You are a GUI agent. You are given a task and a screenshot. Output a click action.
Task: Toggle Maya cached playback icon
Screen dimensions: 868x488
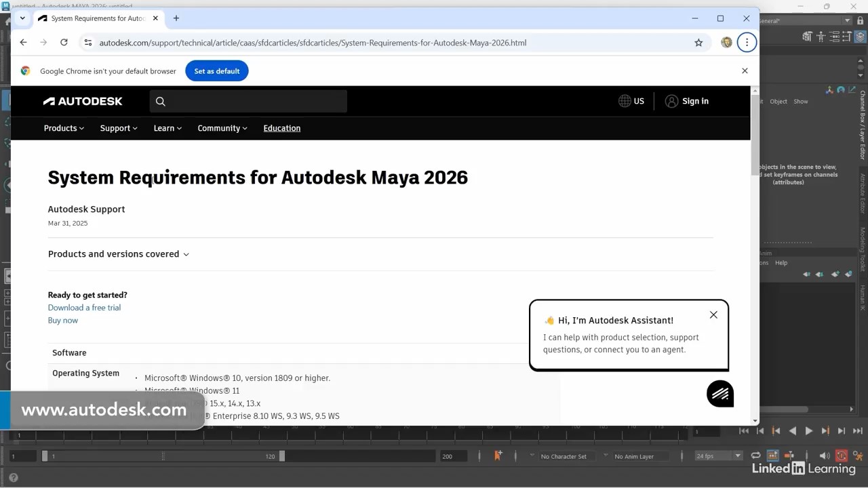click(772, 456)
